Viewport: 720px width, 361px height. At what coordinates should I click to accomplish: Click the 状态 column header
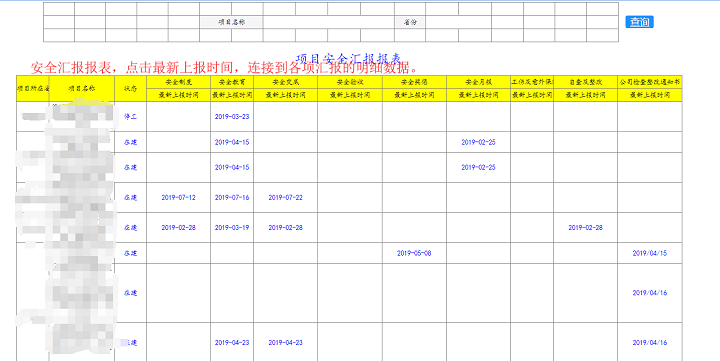tap(130, 89)
